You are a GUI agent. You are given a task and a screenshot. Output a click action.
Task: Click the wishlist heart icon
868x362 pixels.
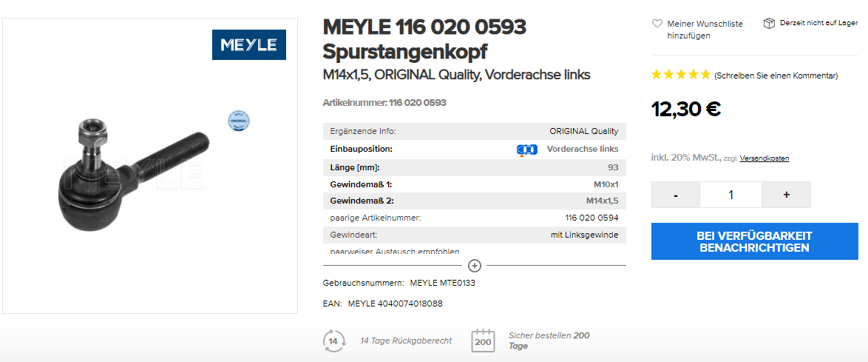click(x=657, y=24)
